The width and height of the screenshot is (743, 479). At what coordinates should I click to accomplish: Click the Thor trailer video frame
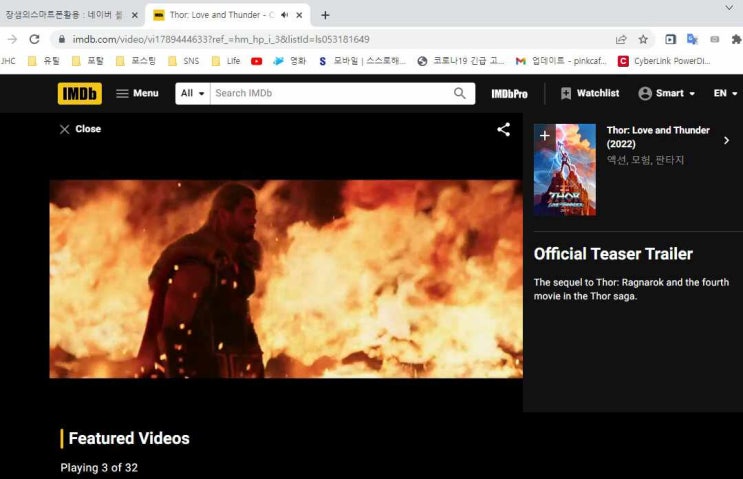pos(286,279)
